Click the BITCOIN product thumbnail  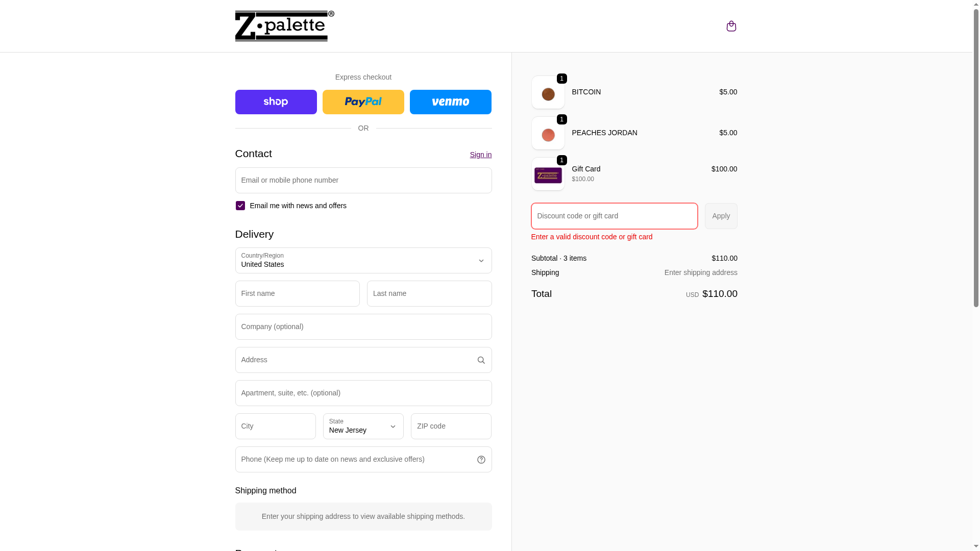(548, 93)
